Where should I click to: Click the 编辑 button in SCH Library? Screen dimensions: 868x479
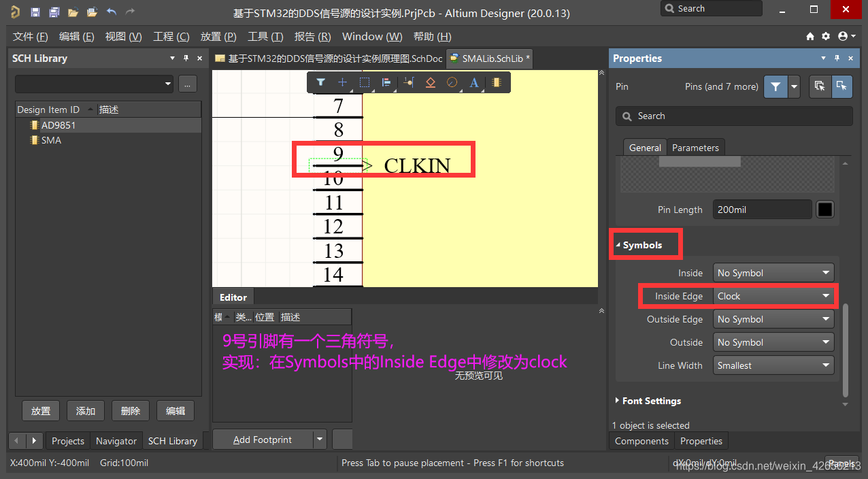pos(176,411)
